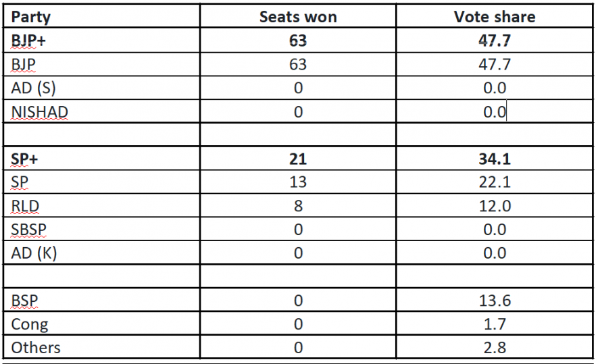Click the "Seats won" column header

(298, 17)
